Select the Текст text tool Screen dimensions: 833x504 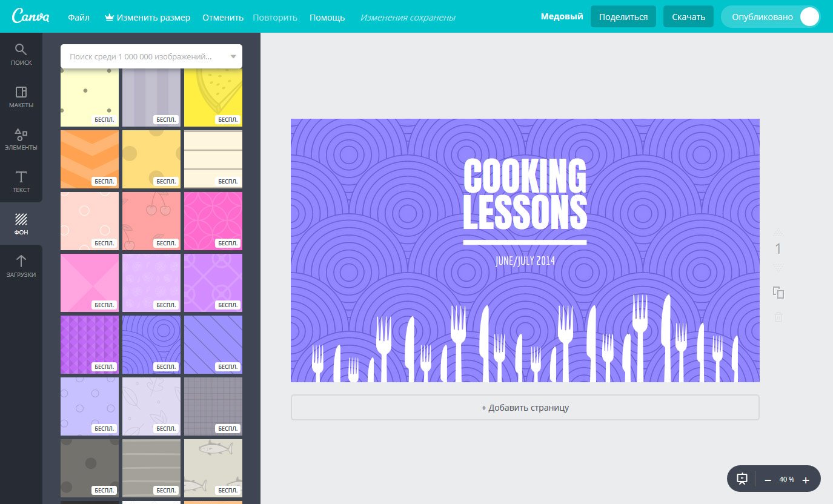tap(21, 181)
